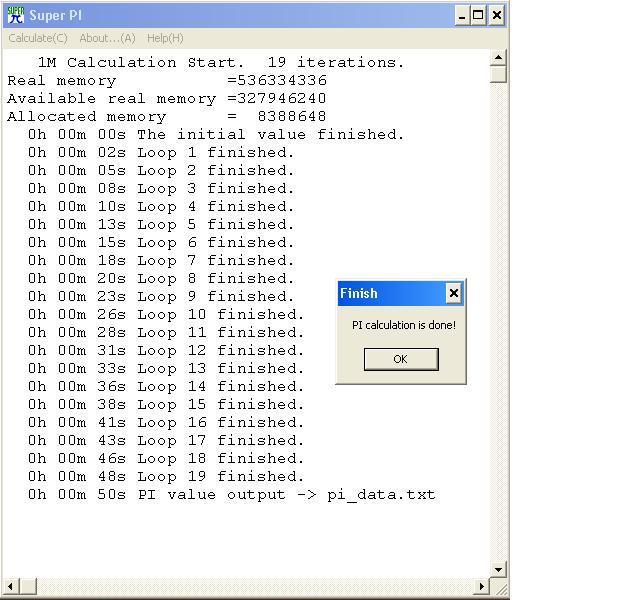
Task: Minimize the Super PI window
Action: [x=462, y=16]
